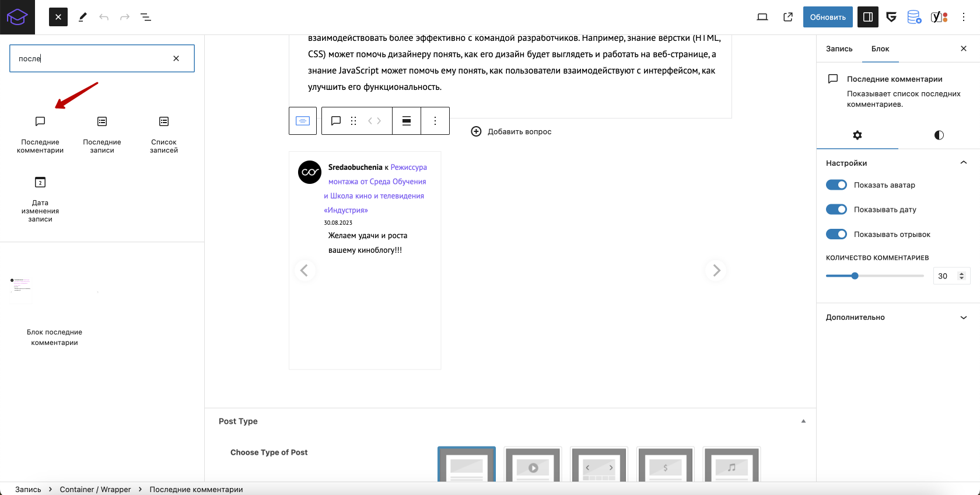Select the Блок tab in sidebar
The image size is (980, 495).
coord(880,49)
